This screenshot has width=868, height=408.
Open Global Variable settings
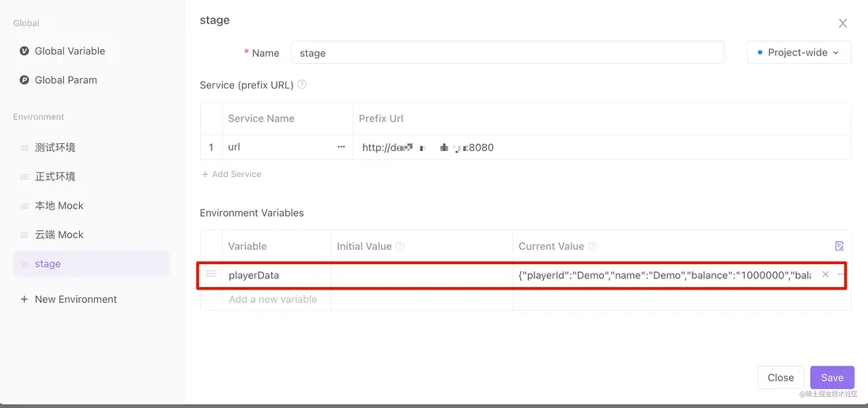[x=70, y=51]
